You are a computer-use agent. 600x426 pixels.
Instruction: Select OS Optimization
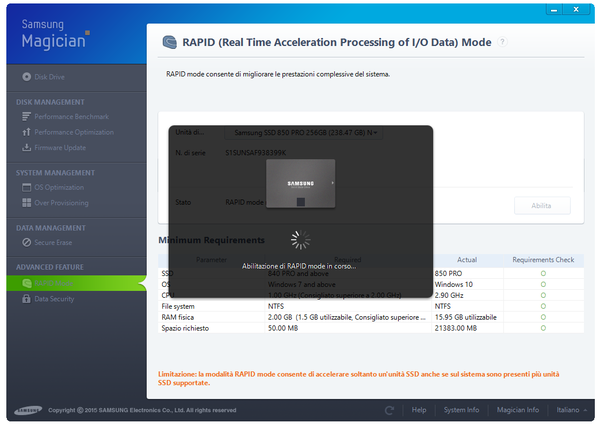click(59, 187)
